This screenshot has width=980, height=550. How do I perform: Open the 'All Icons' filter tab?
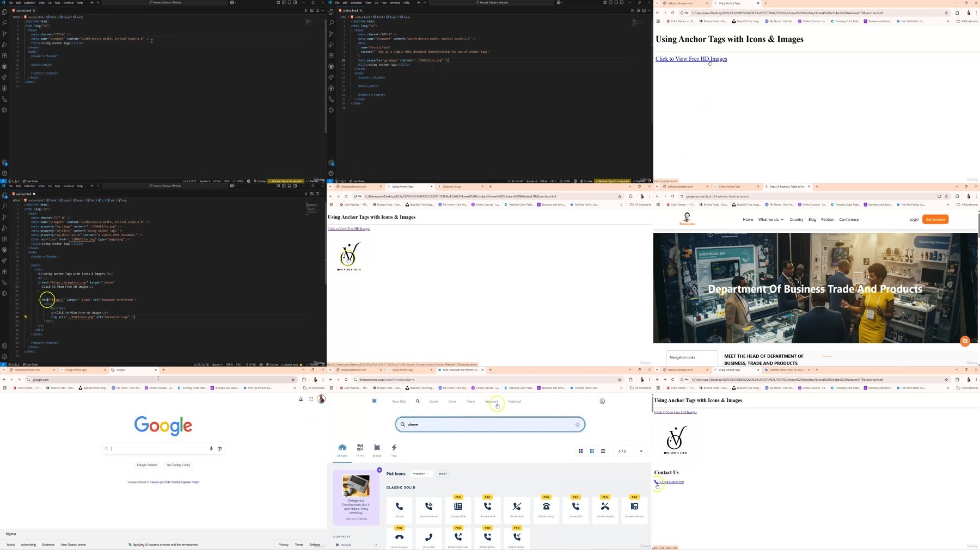click(x=342, y=450)
